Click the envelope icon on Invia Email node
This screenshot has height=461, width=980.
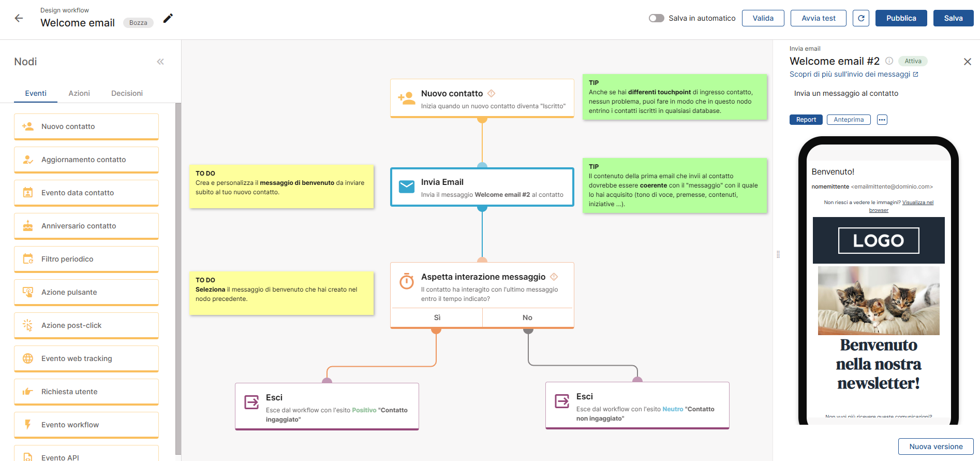click(407, 187)
